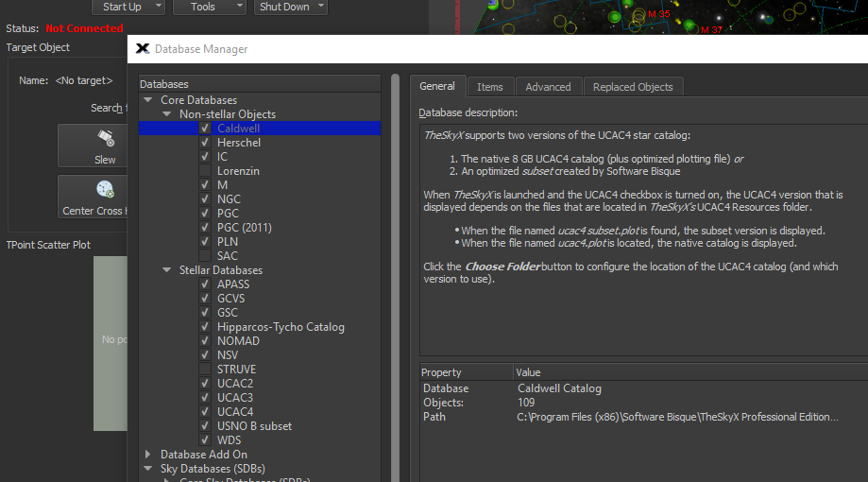The width and height of the screenshot is (868, 482).
Task: Toggle the Caldwell database checkbox
Action: [205, 128]
